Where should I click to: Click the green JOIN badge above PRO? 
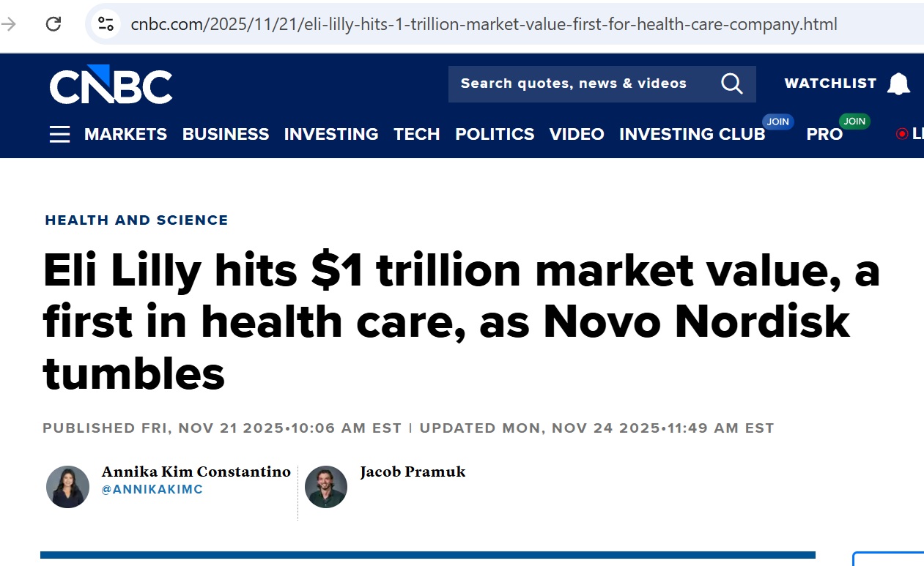click(x=854, y=122)
